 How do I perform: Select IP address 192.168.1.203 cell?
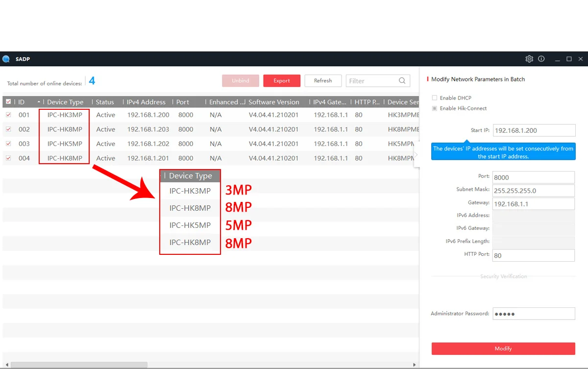coord(148,129)
